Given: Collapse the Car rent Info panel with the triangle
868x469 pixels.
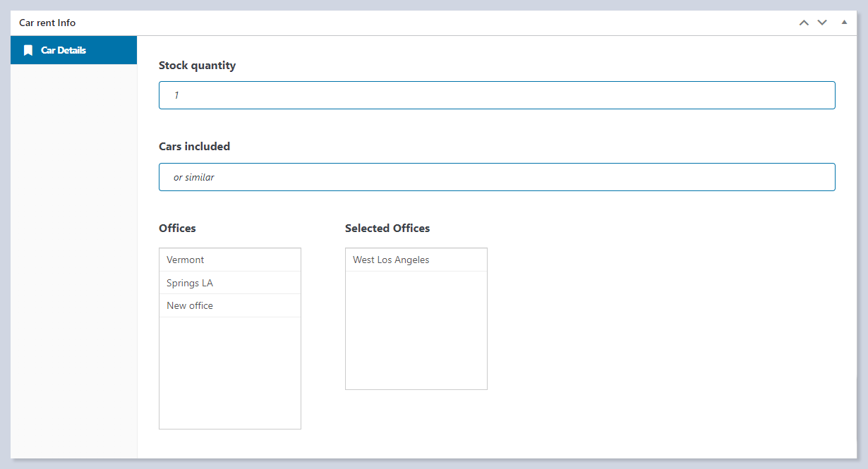Looking at the screenshot, I should (844, 23).
